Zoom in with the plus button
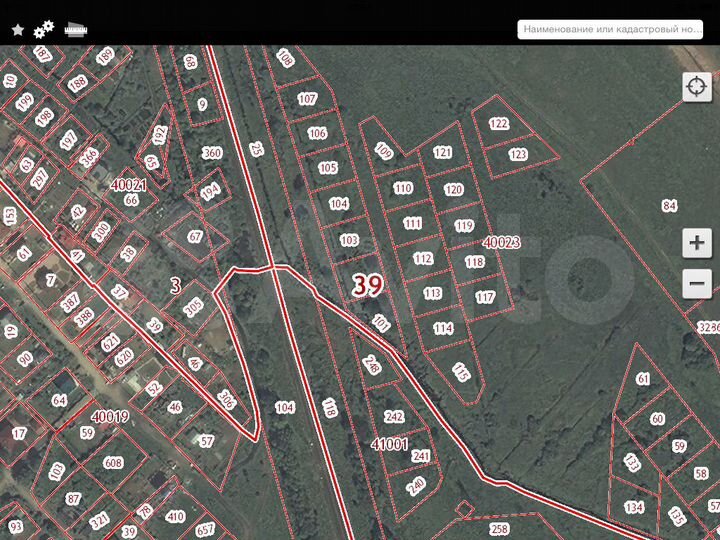Screen dimensions: 720x540 click(x=696, y=243)
